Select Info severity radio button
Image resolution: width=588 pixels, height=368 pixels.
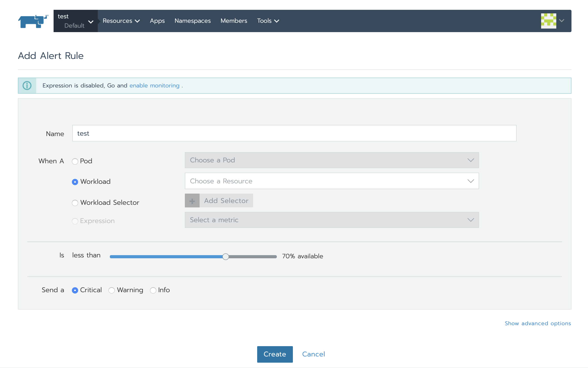[x=153, y=290]
